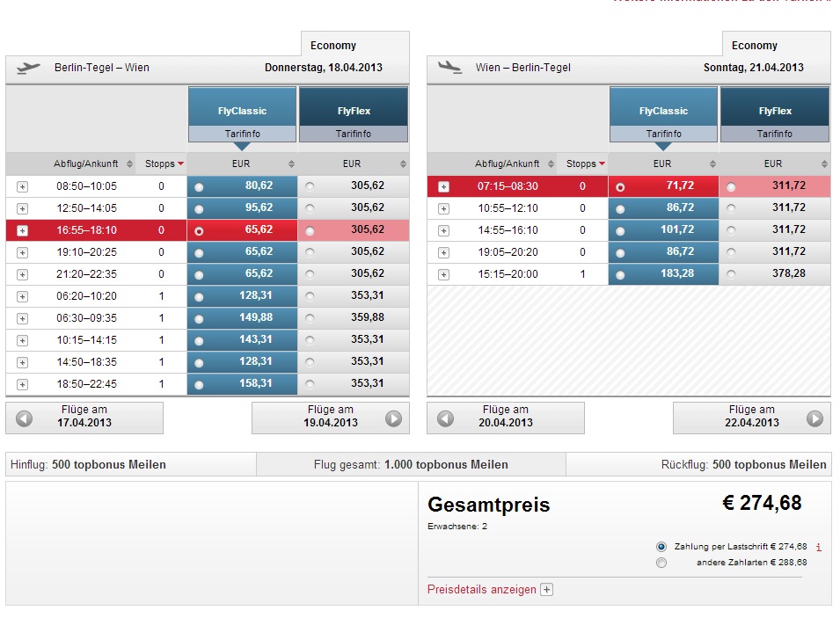Open Tarifinfo under return FlyFlex
Viewport: 840px width, 618px height.
pos(774,135)
